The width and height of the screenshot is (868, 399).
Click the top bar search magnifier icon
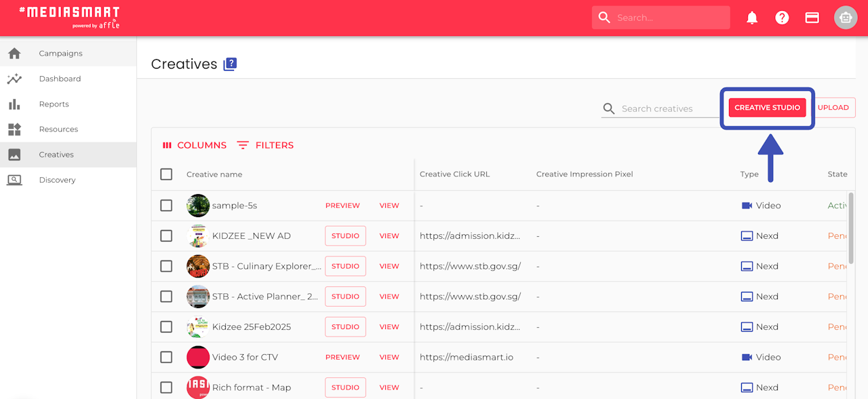click(x=604, y=18)
